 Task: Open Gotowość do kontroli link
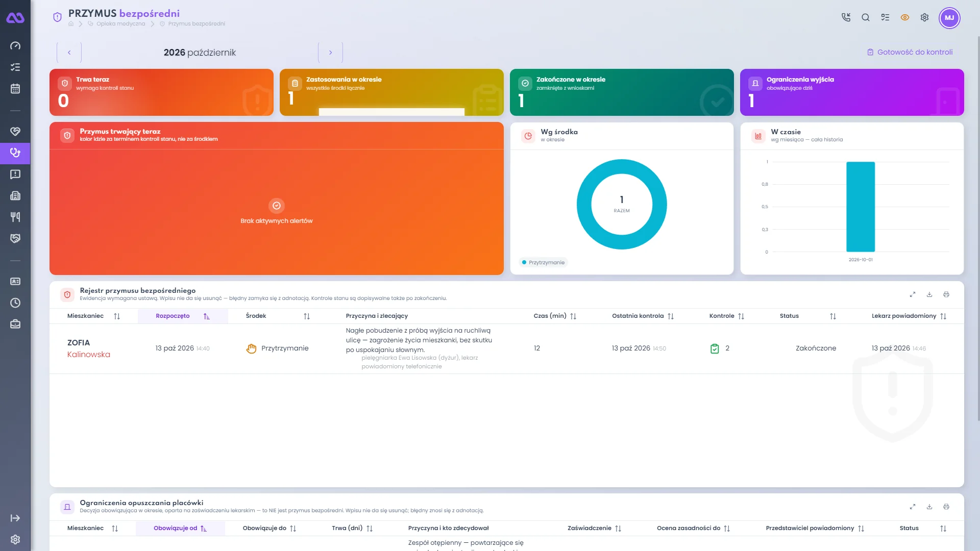910,52
